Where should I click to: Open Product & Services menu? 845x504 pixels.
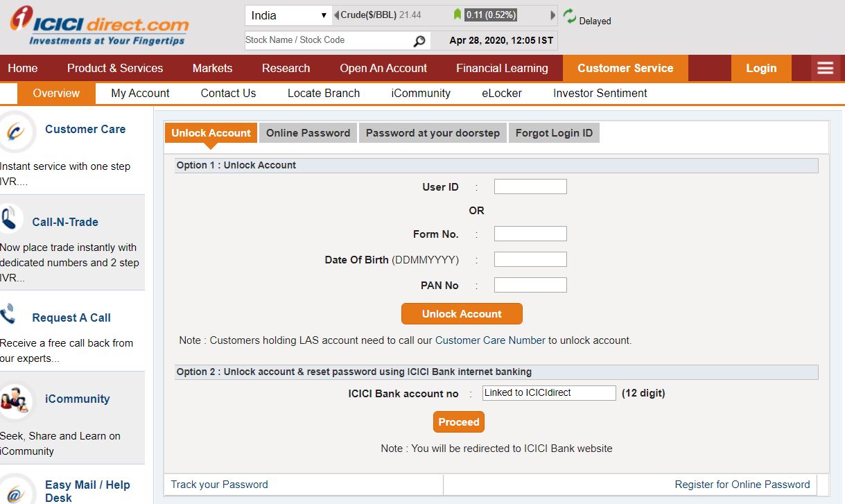tap(115, 68)
